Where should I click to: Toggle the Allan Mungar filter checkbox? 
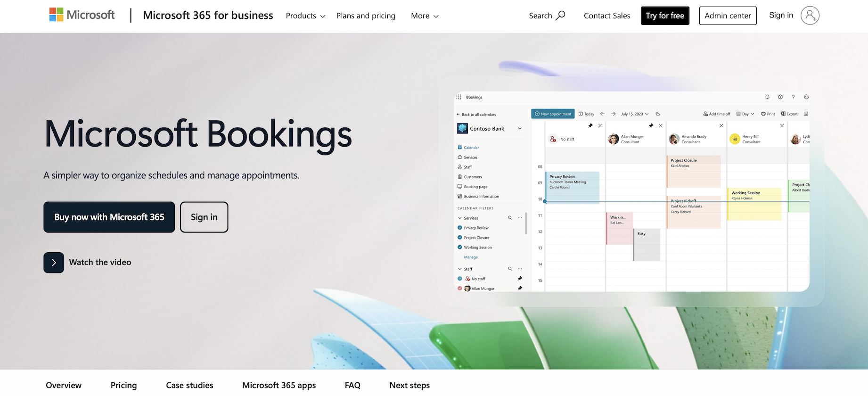point(460,288)
